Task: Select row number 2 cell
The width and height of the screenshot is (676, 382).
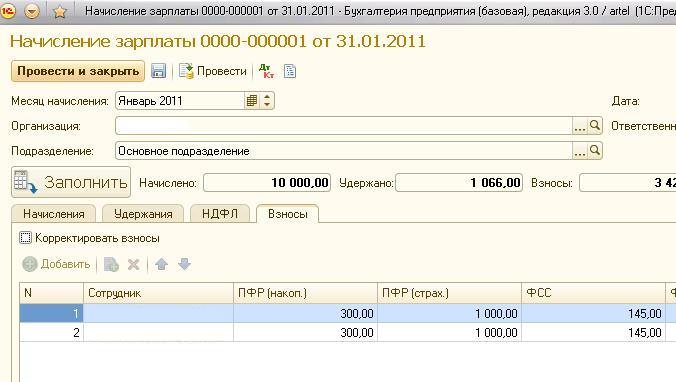Action: click(x=51, y=332)
